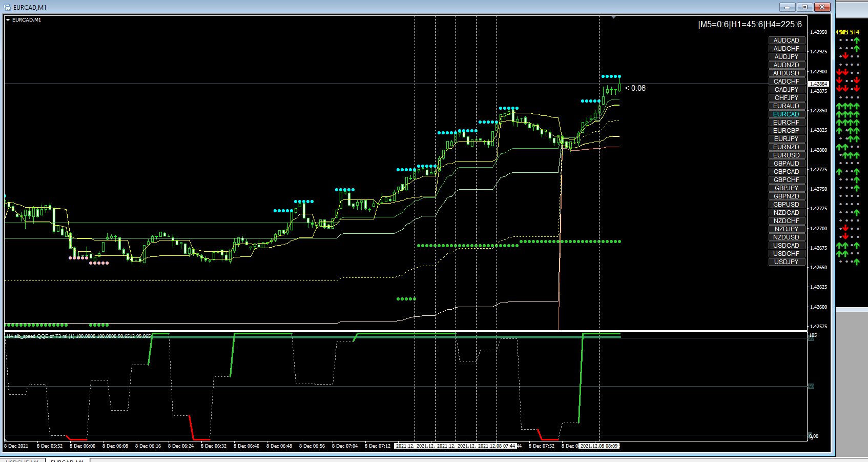The image size is (868, 462).
Task: Select the GBPCAD button
Action: tap(787, 172)
